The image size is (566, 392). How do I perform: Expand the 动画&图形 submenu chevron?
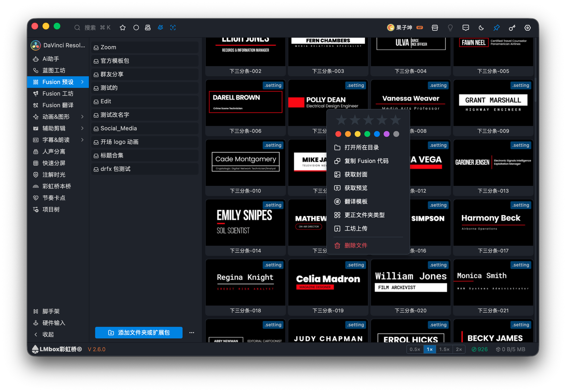click(x=82, y=117)
